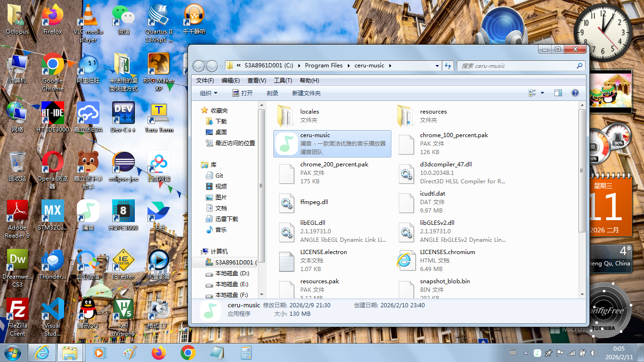The height and width of the screenshot is (362, 644).
Task: Open the 组织 dropdown menu
Action: tap(209, 93)
